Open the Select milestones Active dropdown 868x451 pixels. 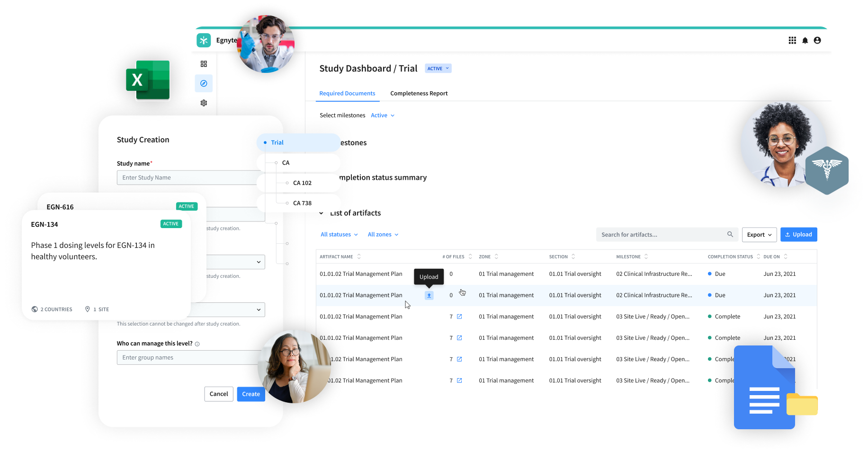point(383,115)
